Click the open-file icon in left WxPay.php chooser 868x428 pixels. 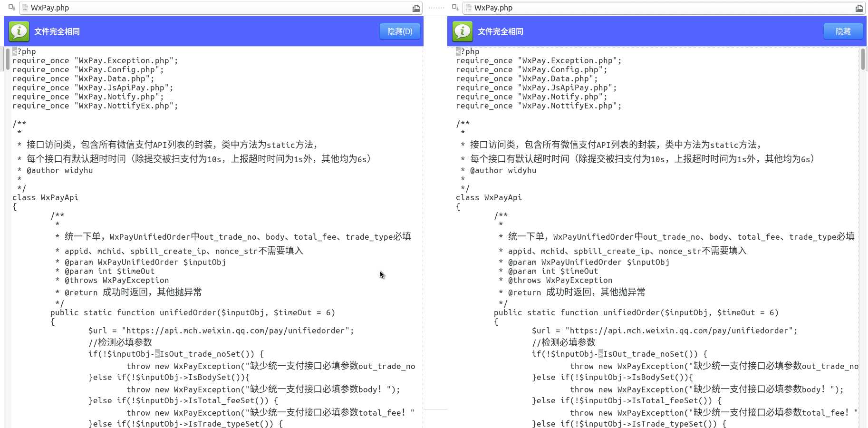(x=416, y=8)
